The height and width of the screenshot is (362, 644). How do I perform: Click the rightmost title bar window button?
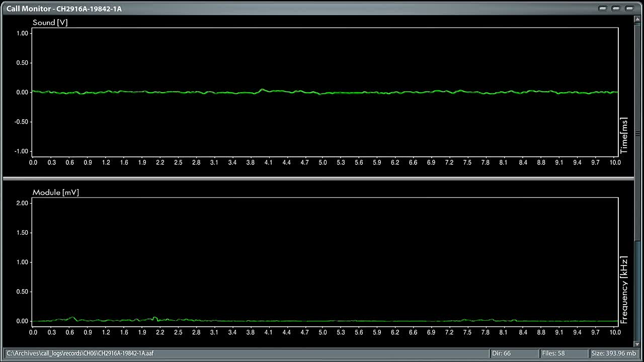click(x=629, y=9)
